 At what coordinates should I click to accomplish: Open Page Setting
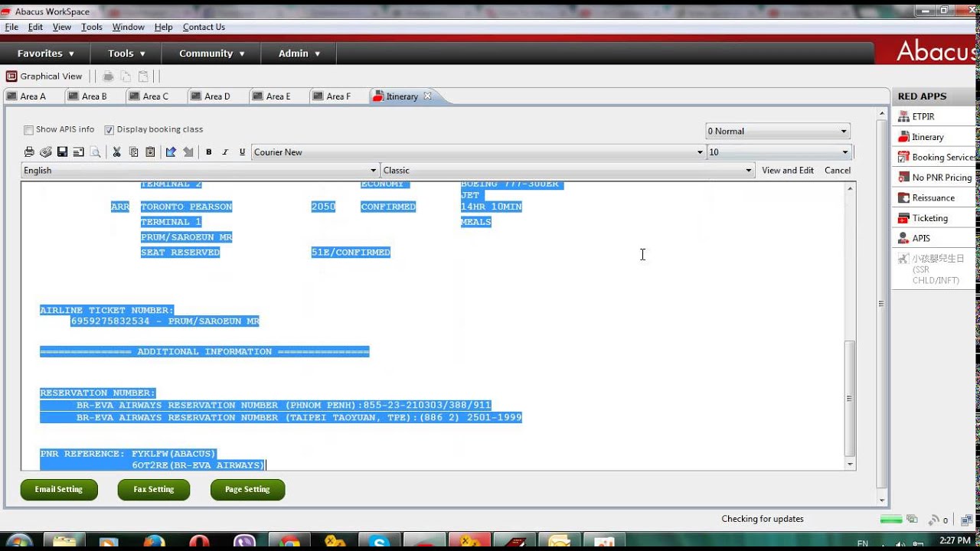point(247,490)
